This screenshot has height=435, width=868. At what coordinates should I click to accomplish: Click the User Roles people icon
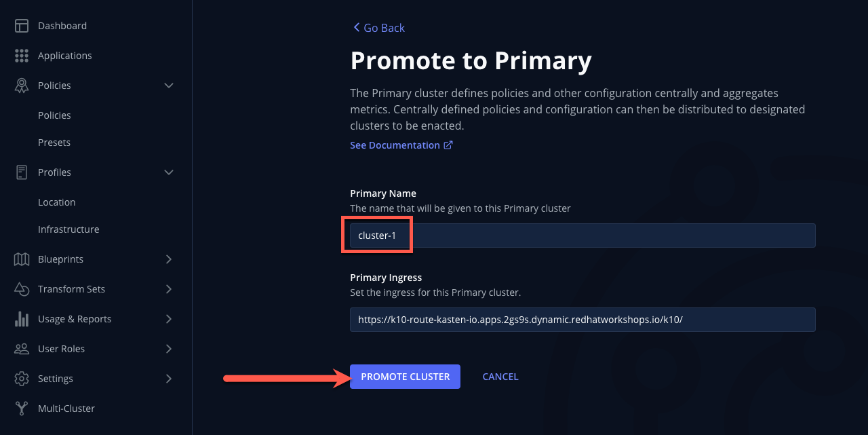click(22, 349)
